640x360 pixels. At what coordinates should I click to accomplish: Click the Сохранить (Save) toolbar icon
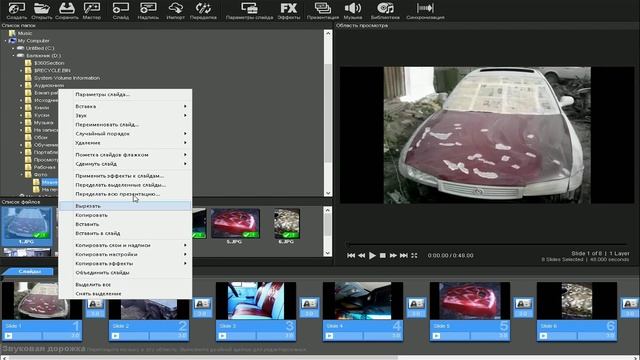(x=67, y=11)
